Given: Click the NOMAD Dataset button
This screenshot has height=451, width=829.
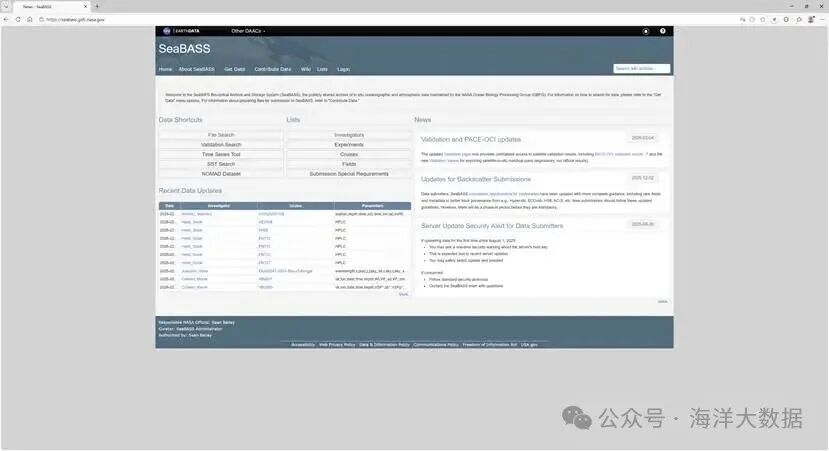Looking at the screenshot, I should click(220, 173).
